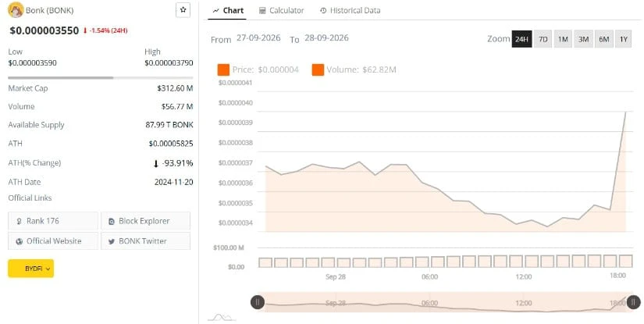Click the Block Explorer document icon
The image size is (644, 324).
click(112, 222)
